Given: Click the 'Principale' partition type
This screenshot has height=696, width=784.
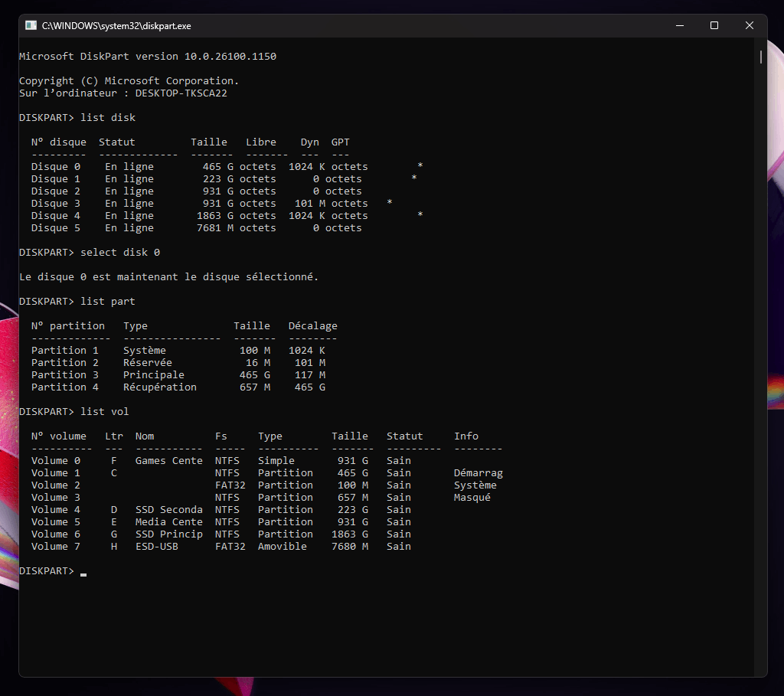Looking at the screenshot, I should pyautogui.click(x=153, y=375).
